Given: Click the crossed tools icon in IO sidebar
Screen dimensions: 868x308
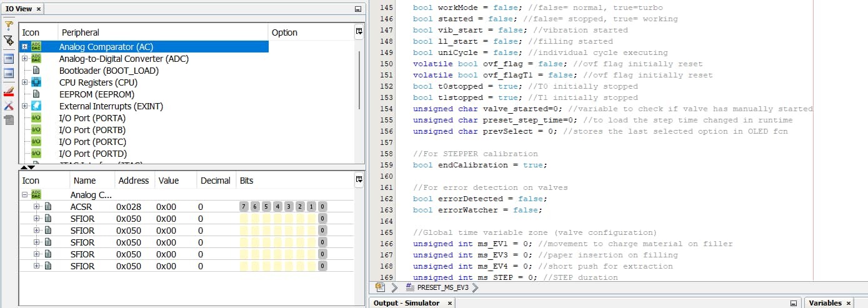Looking at the screenshot, I should [x=9, y=106].
